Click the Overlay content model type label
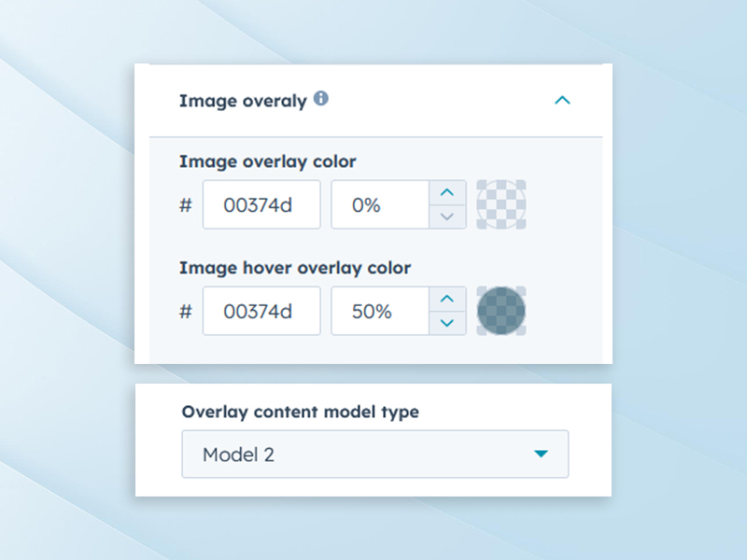Image resolution: width=747 pixels, height=560 pixels. pos(300,412)
